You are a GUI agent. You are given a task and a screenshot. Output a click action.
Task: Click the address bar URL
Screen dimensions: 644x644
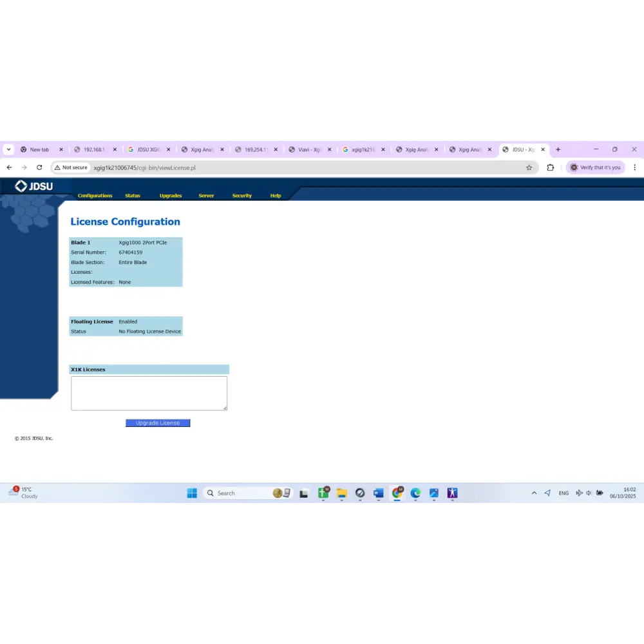coord(144,167)
